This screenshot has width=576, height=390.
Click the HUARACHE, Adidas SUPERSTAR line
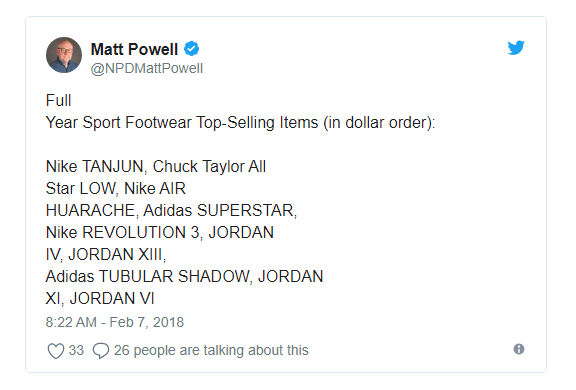(x=171, y=210)
